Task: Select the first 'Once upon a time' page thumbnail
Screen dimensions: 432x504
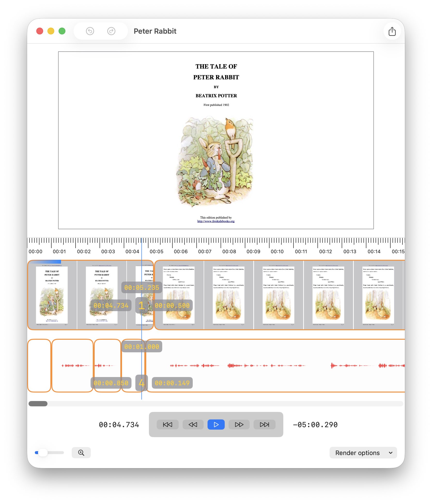Action: (x=179, y=295)
